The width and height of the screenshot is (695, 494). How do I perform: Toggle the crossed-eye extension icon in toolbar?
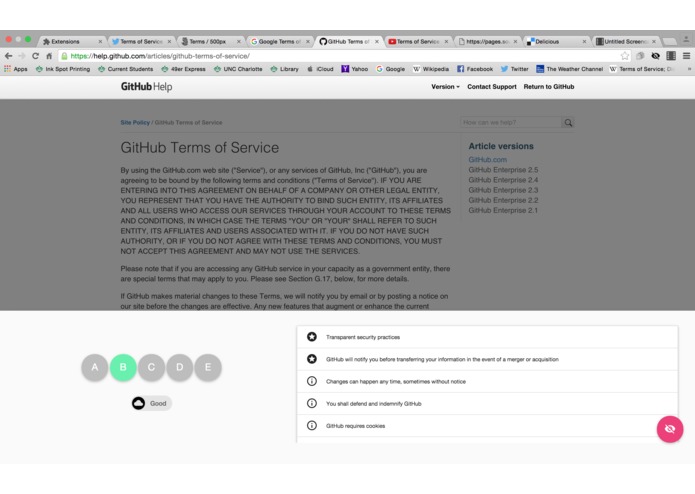pyautogui.click(x=656, y=56)
